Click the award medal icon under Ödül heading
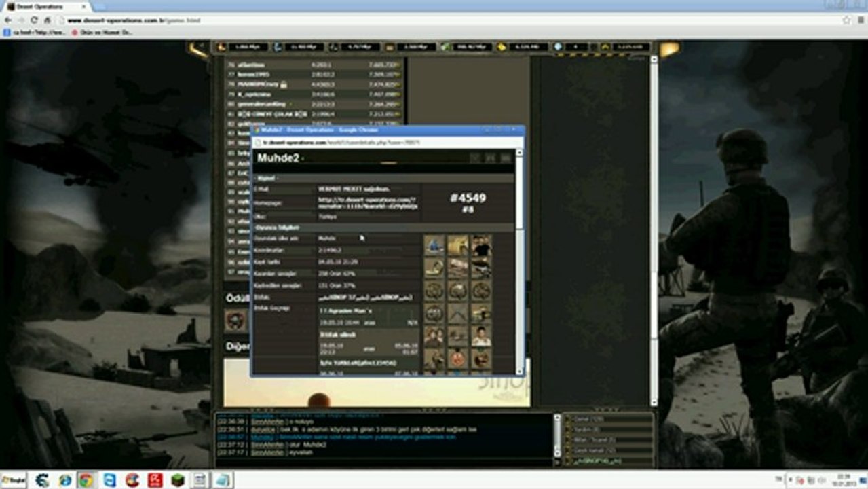The width and height of the screenshot is (868, 489). (x=236, y=320)
